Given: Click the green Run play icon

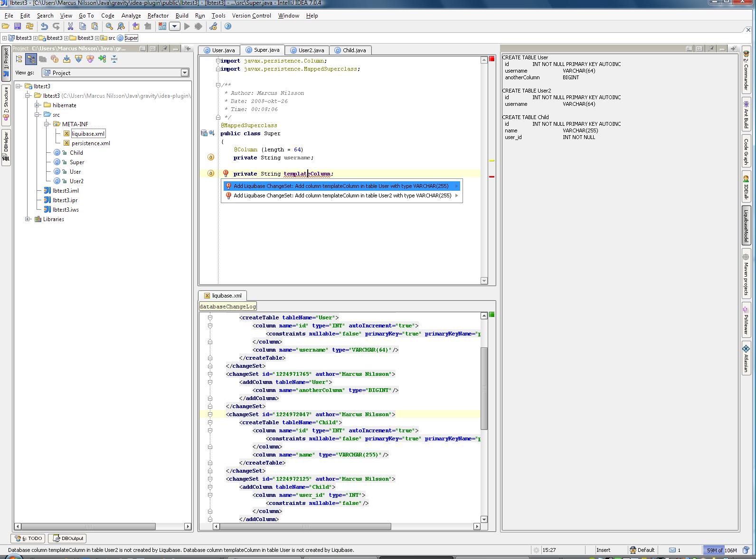Looking at the screenshot, I should tap(187, 27).
